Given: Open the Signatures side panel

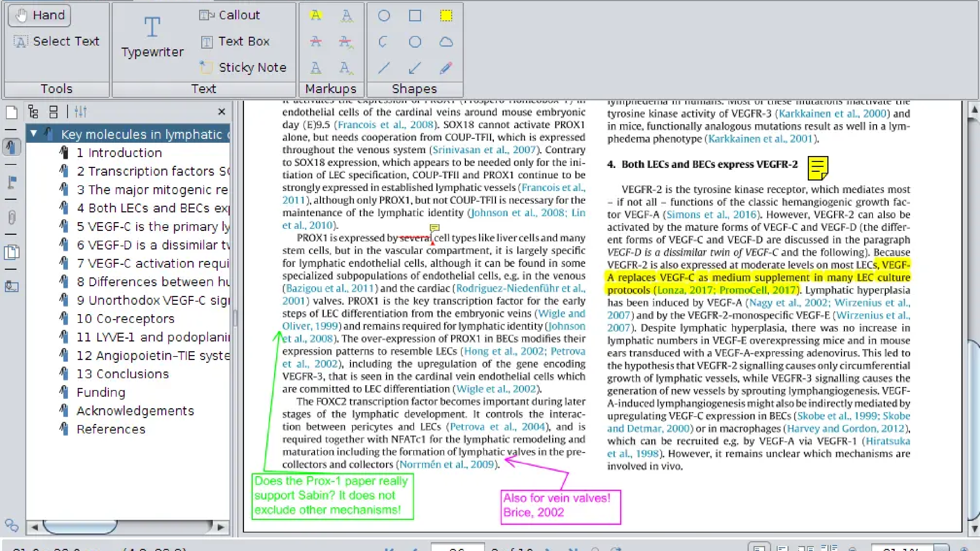Looking at the screenshot, I should (12, 286).
